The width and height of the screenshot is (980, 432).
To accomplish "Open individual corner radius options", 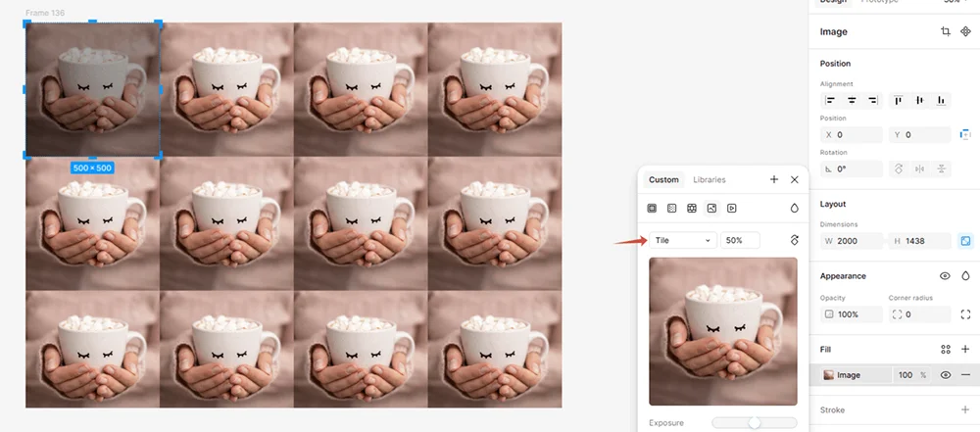I will 965,314.
